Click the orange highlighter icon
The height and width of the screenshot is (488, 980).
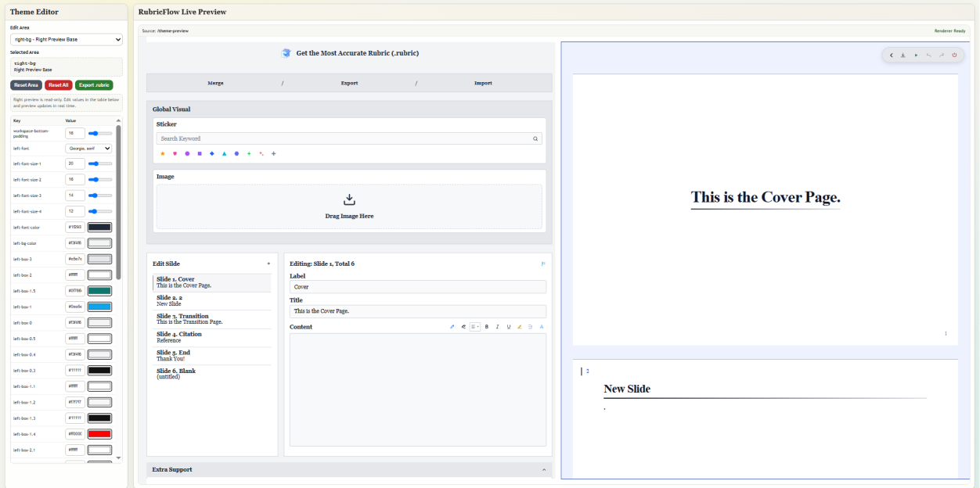pos(519,327)
